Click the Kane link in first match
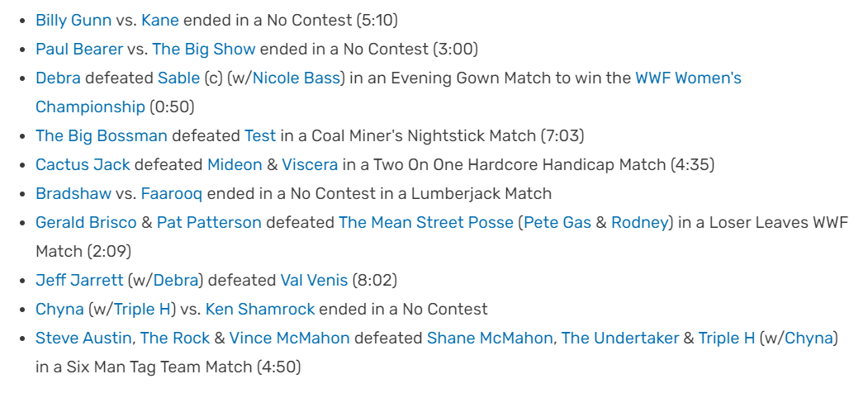The image size is (868, 393). [x=160, y=21]
